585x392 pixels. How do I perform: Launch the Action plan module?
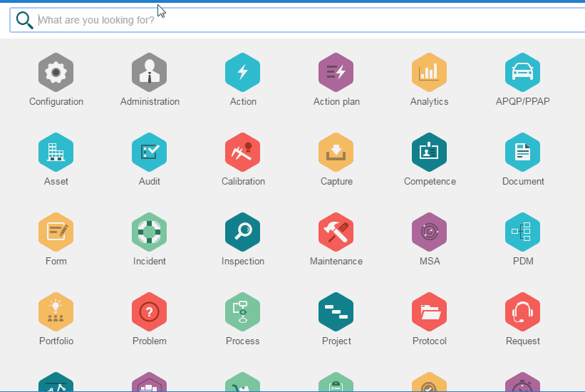tap(336, 72)
